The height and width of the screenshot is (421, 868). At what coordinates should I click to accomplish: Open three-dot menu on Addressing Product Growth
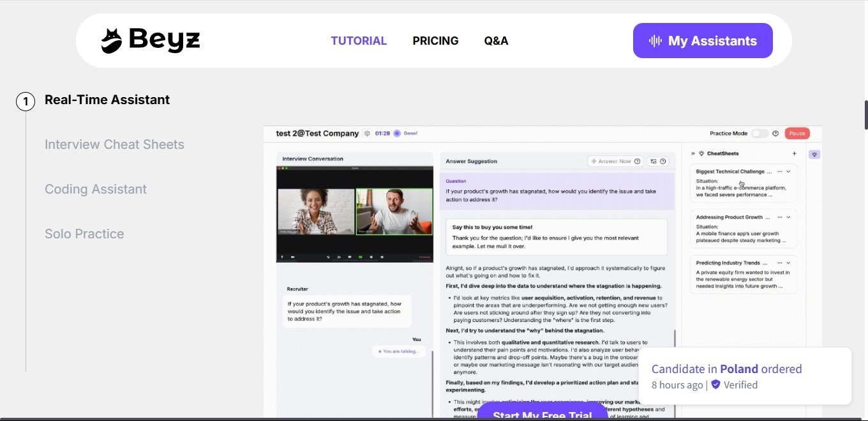tap(779, 217)
